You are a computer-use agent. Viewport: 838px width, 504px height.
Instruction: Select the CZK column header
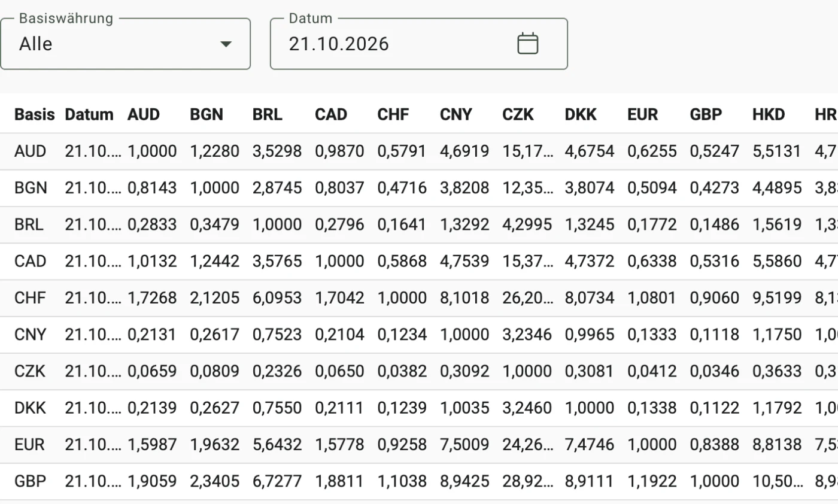coord(518,114)
